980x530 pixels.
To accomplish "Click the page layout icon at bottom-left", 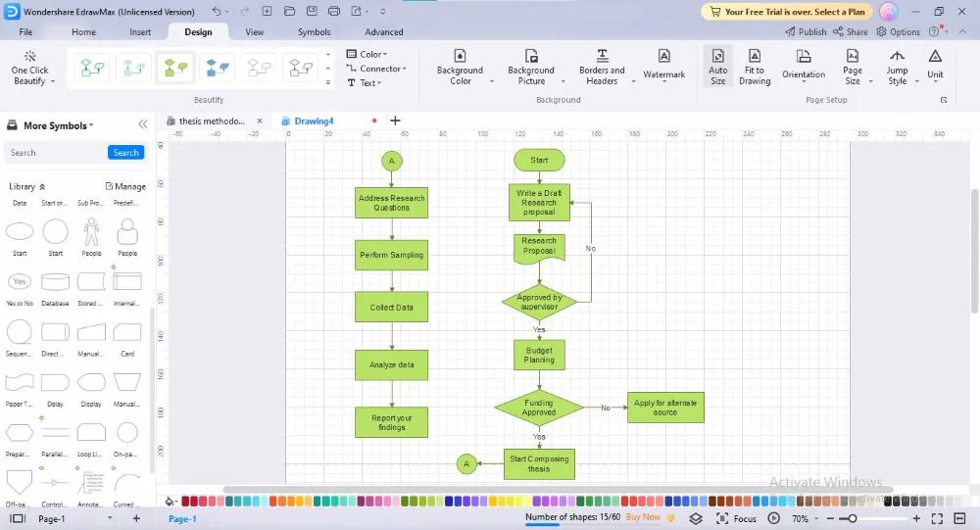I will pos(18,519).
